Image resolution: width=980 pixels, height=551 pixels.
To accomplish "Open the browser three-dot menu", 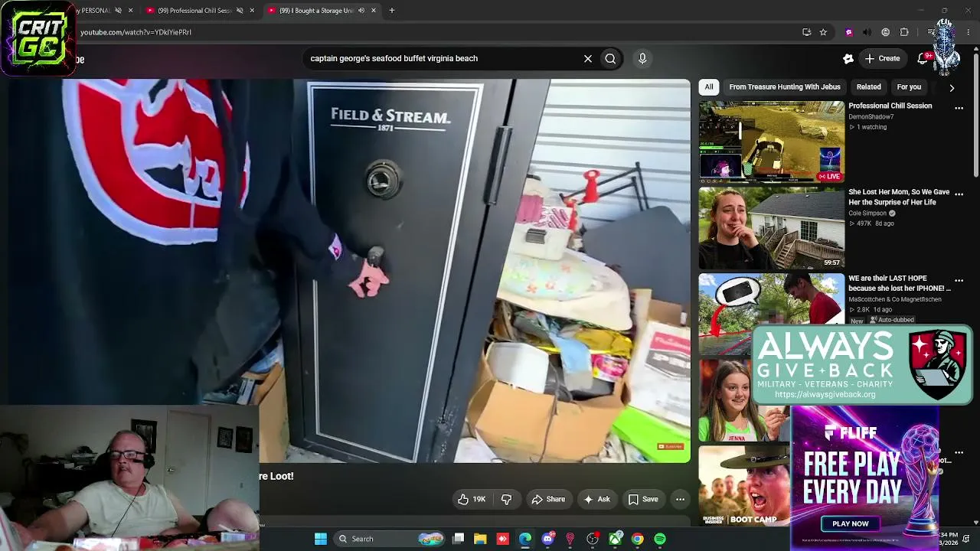I will [x=969, y=32].
